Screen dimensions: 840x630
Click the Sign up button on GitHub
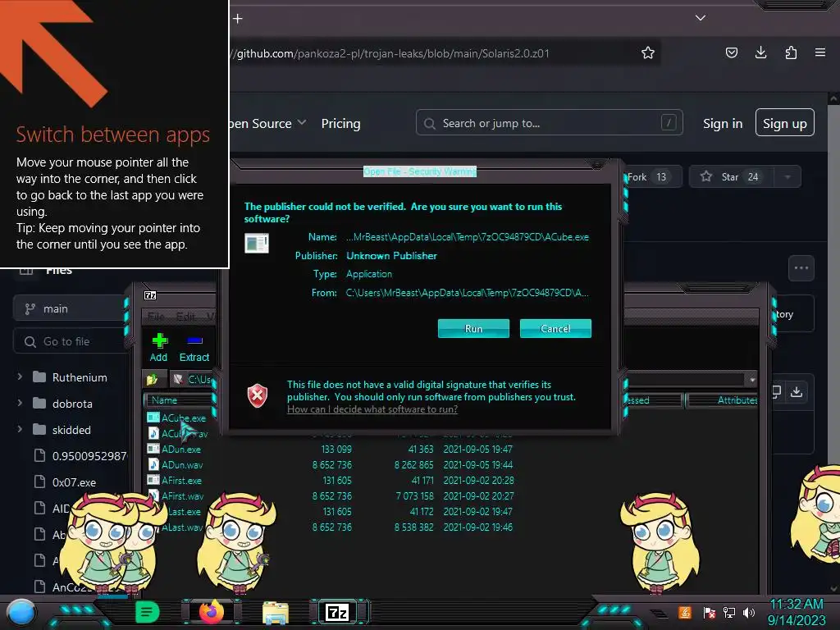[x=785, y=123]
